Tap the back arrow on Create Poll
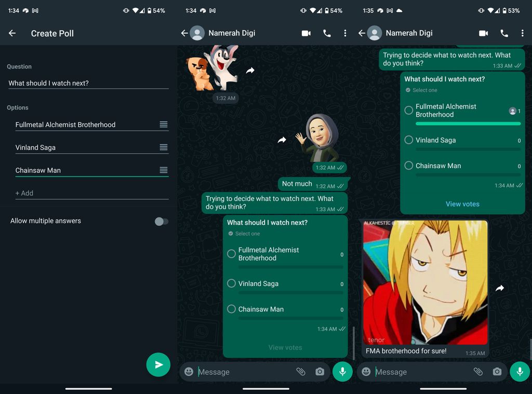The image size is (532, 394). point(11,33)
